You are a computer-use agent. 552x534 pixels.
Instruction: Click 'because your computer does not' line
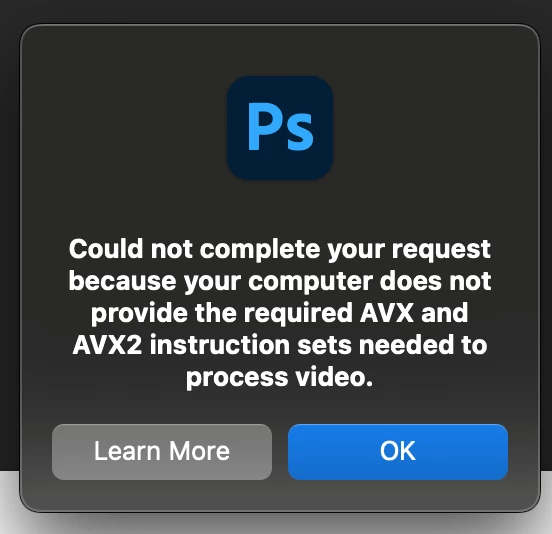coord(280,281)
